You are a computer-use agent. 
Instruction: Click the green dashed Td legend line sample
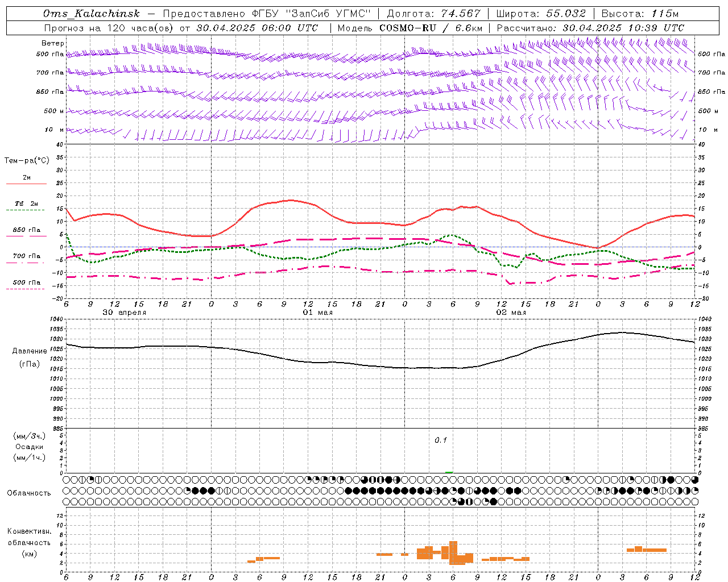pos(25,210)
